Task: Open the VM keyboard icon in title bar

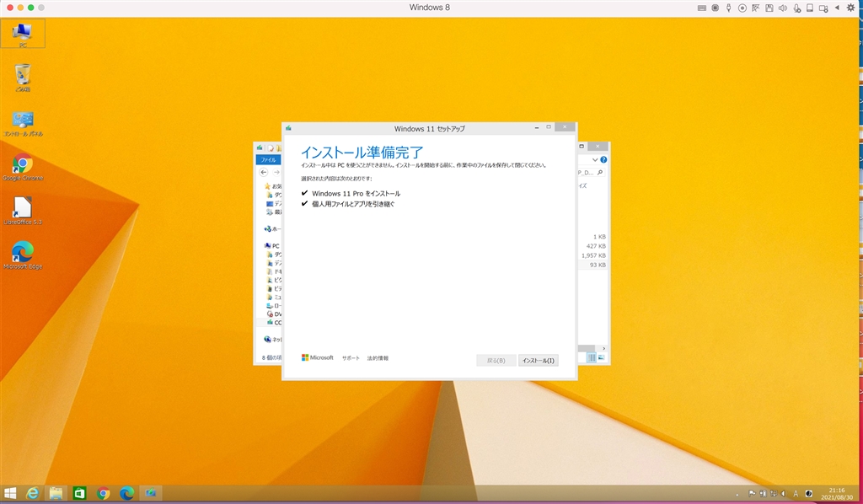Action: coord(702,8)
